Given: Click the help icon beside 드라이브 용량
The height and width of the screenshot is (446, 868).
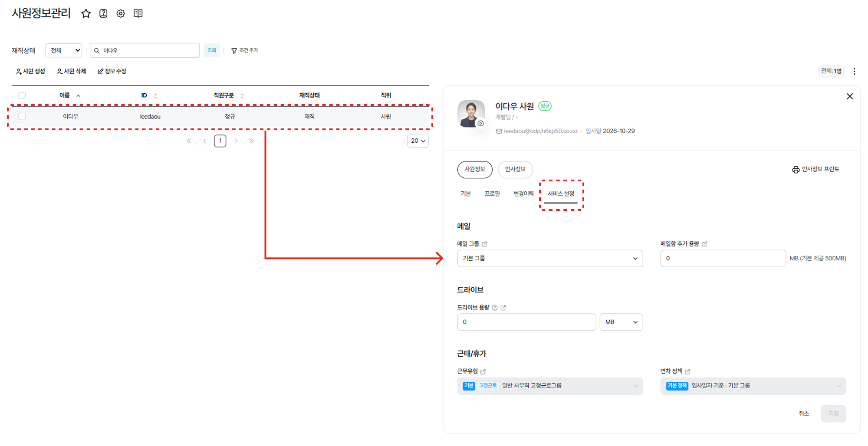Looking at the screenshot, I should [x=494, y=308].
